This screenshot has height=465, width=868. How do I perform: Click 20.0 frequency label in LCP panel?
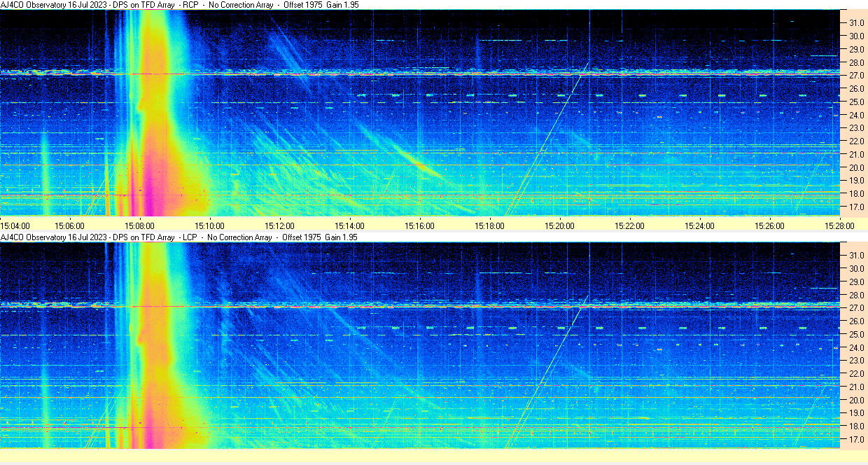pos(857,400)
